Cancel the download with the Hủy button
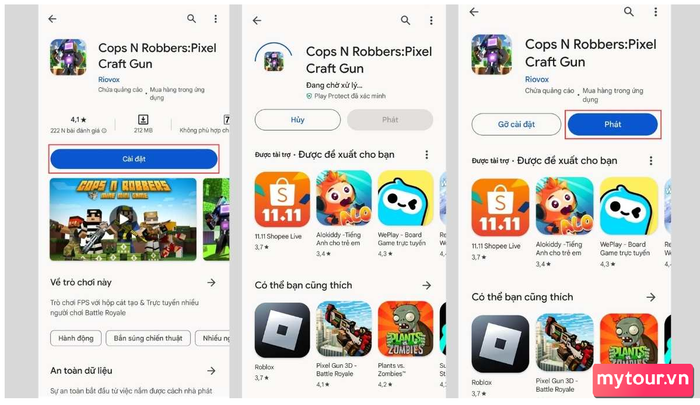This screenshot has height=405, width=700. coord(297,120)
